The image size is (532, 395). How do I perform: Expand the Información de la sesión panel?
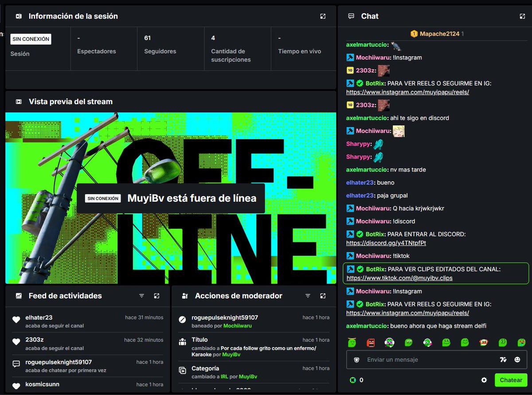(x=323, y=16)
